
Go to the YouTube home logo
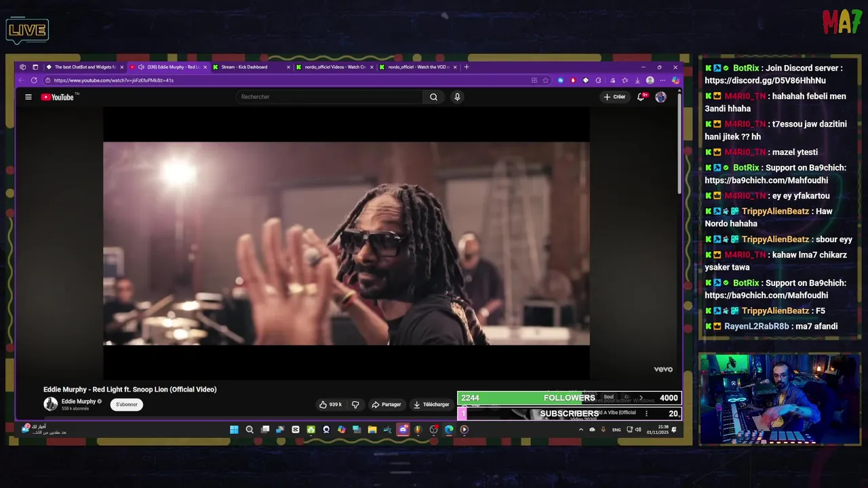coord(59,97)
